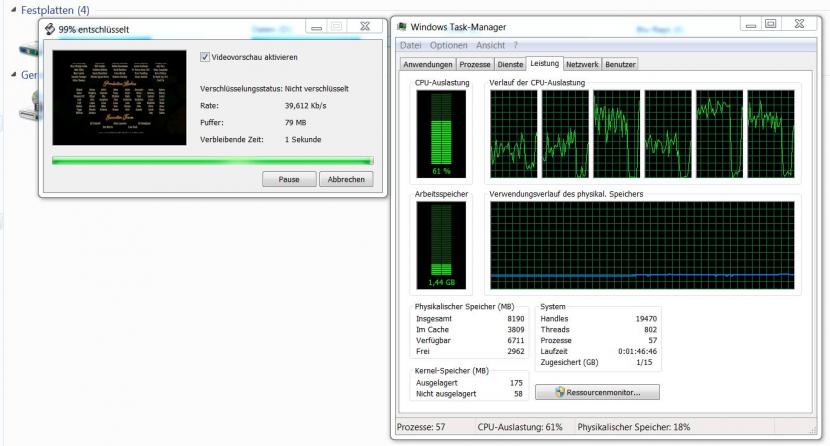Viewport: 830px width, 446px height.
Task: Click the green decryption progress bar
Action: click(213, 160)
